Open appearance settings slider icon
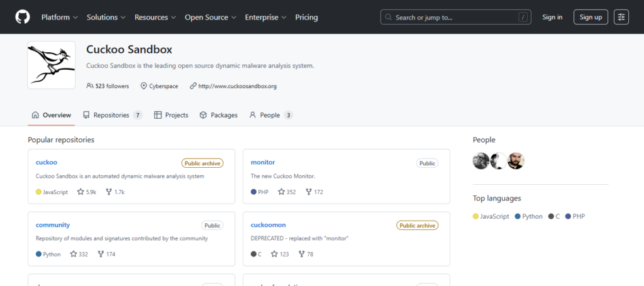 point(621,17)
